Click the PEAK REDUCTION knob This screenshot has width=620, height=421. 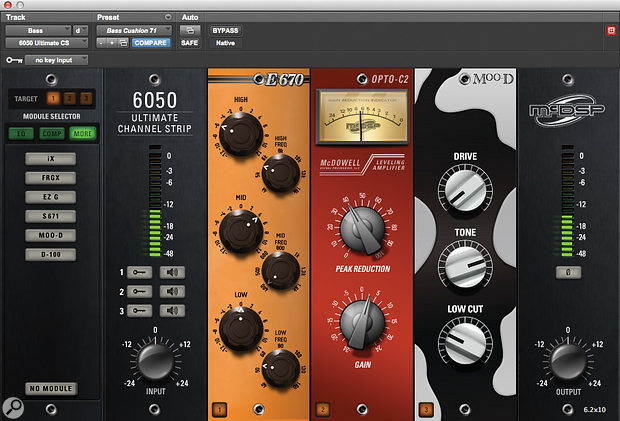(x=363, y=229)
